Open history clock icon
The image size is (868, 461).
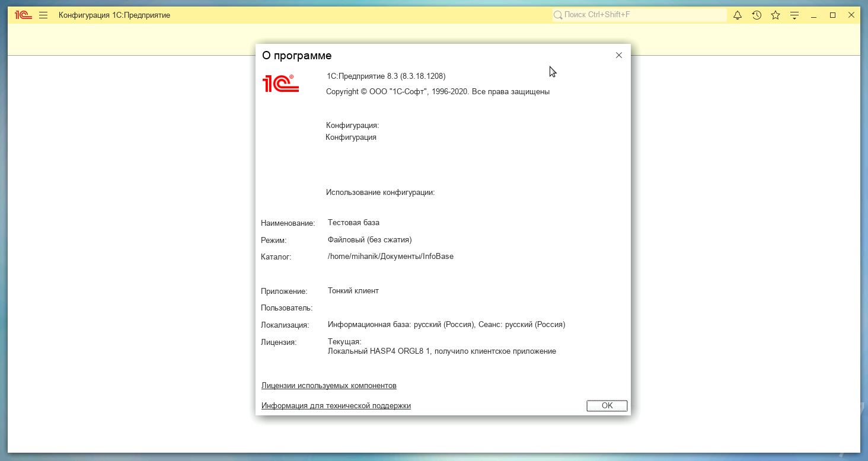[757, 15]
